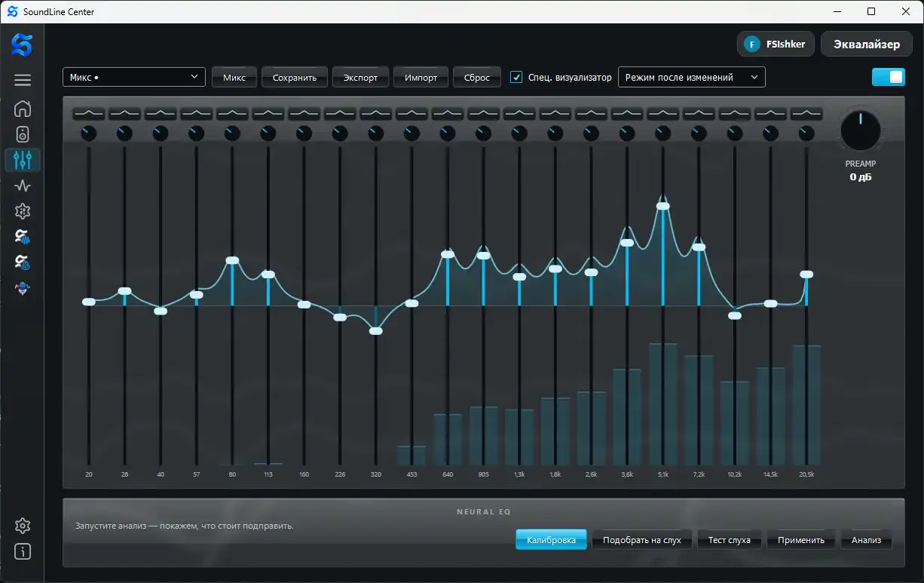
Task: Click the 320 Hz band slider handle
Action: coord(376,330)
